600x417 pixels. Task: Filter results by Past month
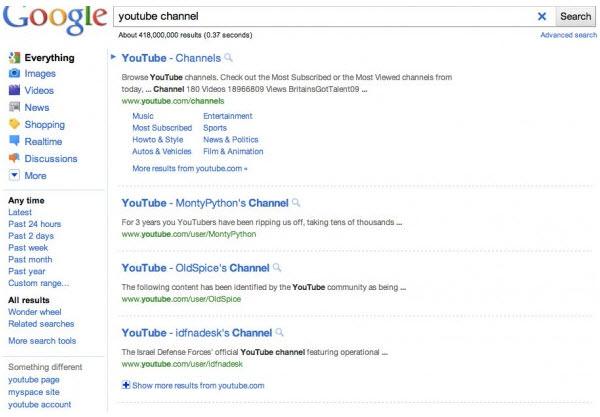(30, 260)
